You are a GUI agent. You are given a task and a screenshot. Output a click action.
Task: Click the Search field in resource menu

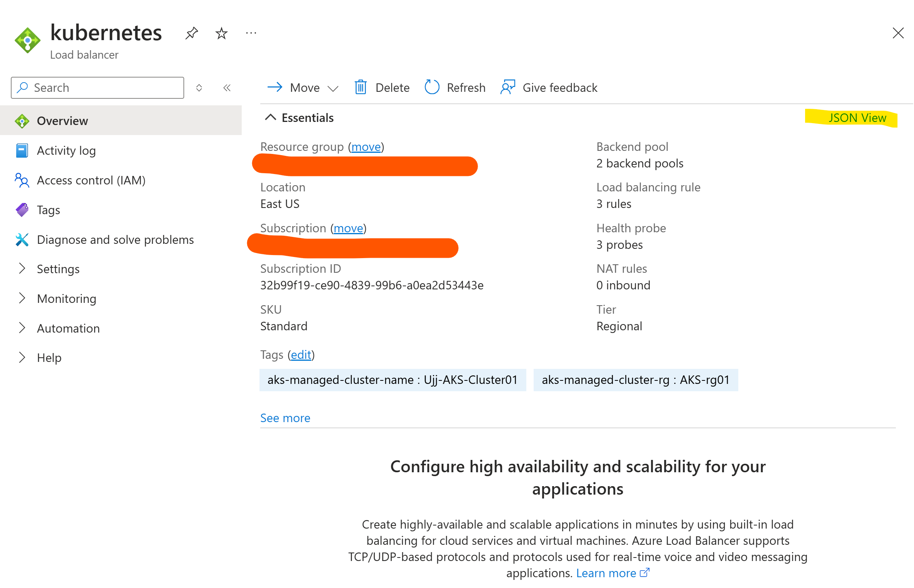click(97, 88)
